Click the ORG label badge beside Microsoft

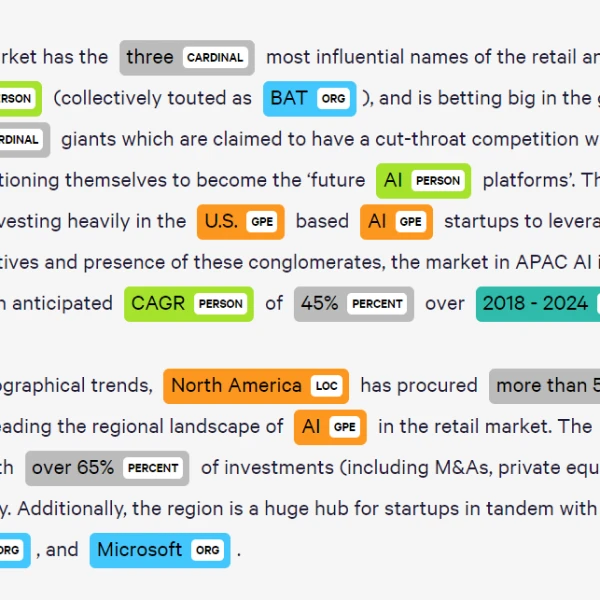[x=207, y=550]
